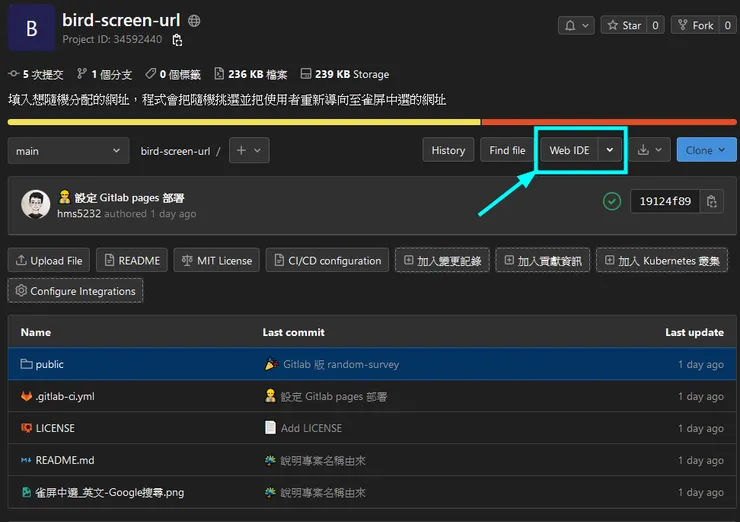This screenshot has height=522, width=740.
Task: Open the .gitlab-ci.yml file
Action: click(65, 396)
